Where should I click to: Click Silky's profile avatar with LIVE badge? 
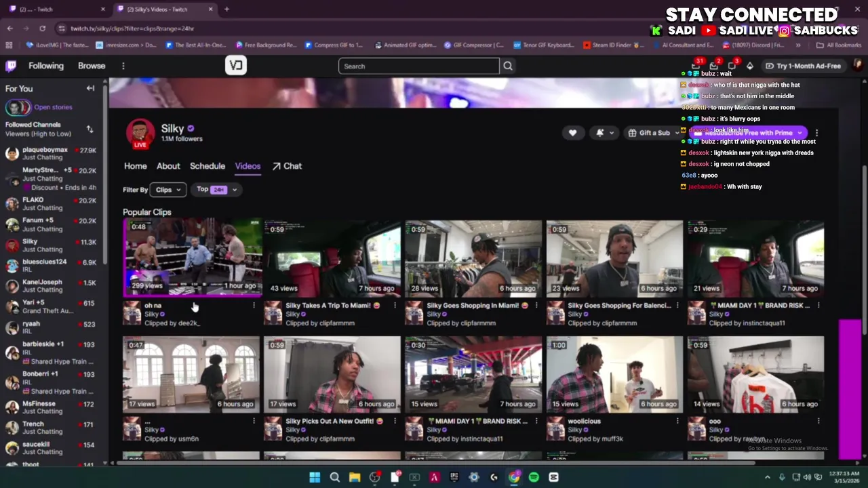tap(140, 134)
